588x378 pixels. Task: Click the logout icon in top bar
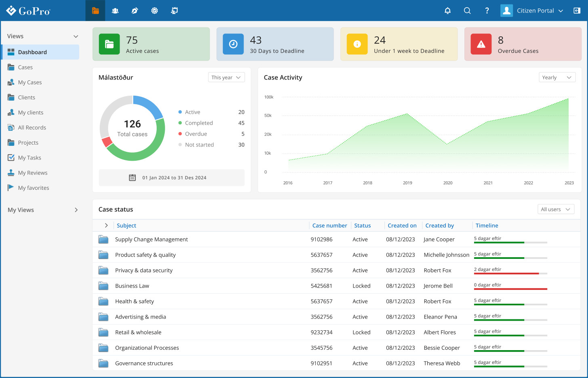click(577, 10)
